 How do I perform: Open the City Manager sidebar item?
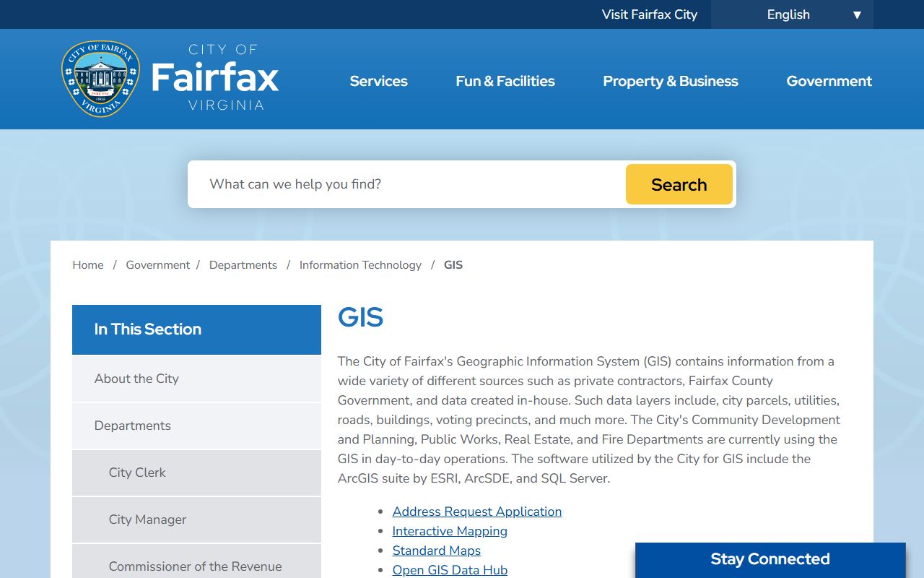pos(196,519)
